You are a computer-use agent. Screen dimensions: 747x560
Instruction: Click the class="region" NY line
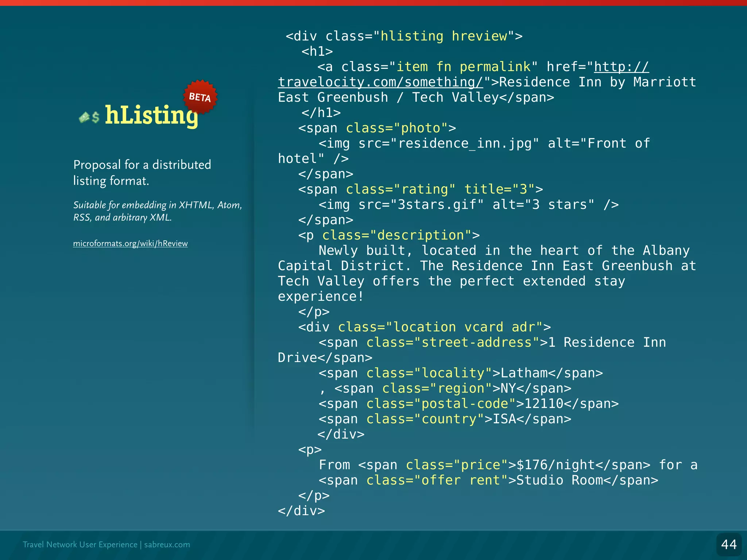coord(445,388)
